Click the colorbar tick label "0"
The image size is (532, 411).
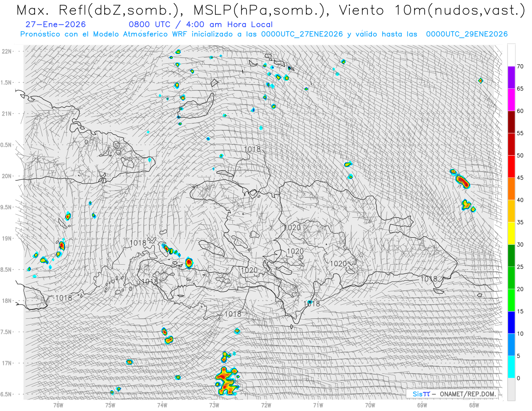[519, 378]
